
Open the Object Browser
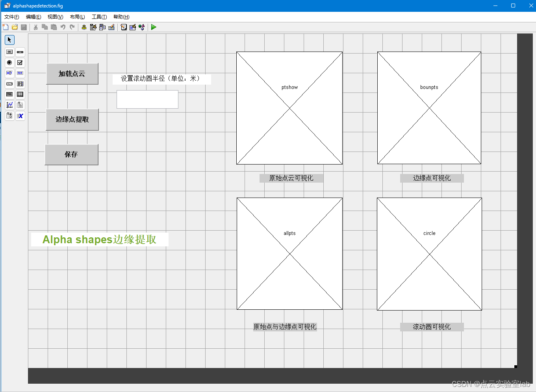(141, 27)
